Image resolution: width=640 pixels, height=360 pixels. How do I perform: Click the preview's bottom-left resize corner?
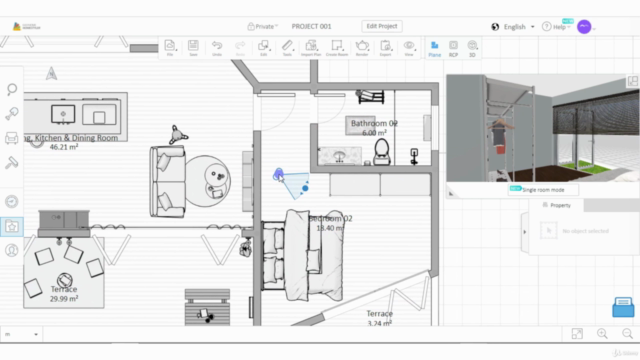coord(451,193)
